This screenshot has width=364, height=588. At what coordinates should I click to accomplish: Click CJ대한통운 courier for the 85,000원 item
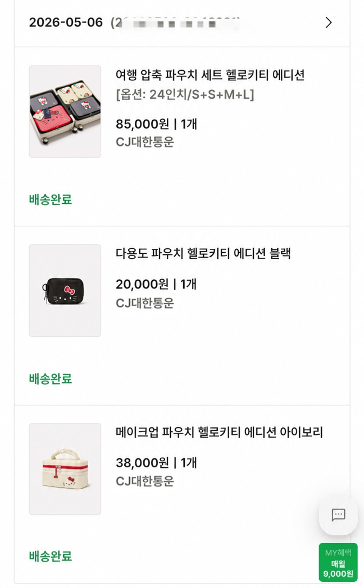point(145,142)
